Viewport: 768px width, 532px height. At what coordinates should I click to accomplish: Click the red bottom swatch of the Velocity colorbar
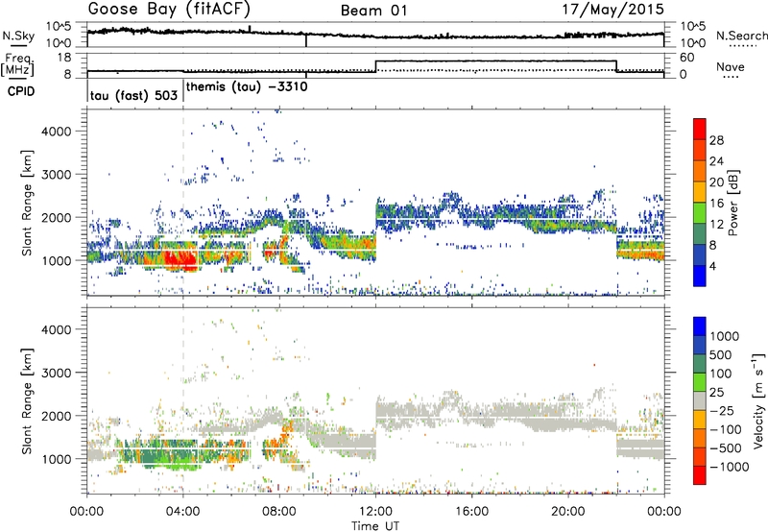click(700, 475)
